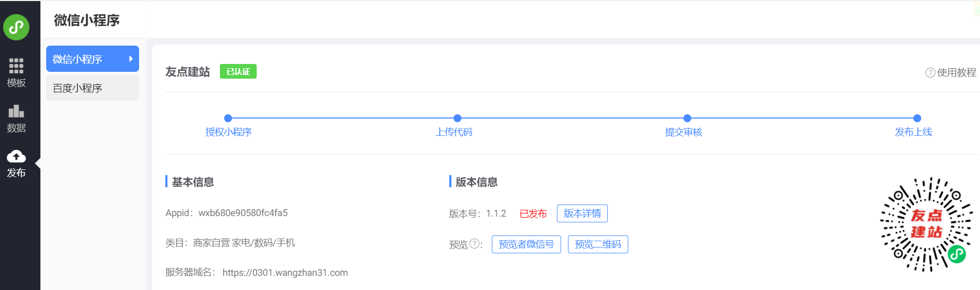980x290 pixels.
Task: Click the 发布 cloud upload icon
Action: (16, 156)
